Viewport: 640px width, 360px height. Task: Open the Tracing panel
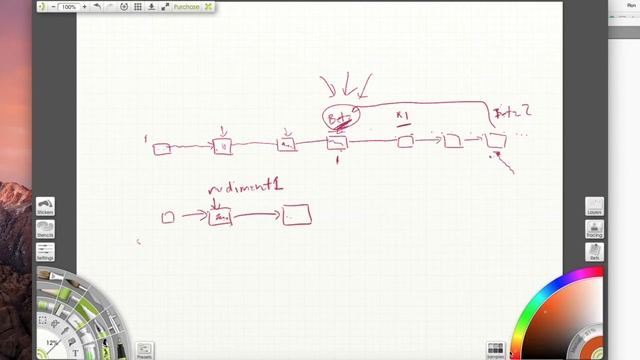coord(594,229)
